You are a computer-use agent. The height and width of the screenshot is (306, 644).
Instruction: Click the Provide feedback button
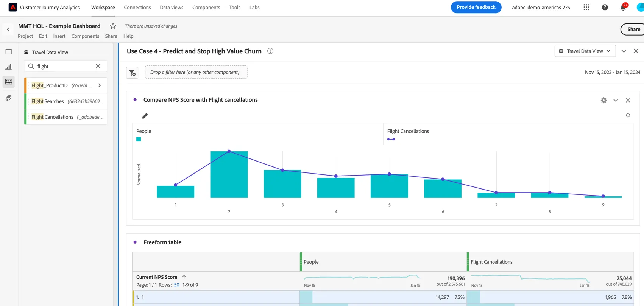476,7
